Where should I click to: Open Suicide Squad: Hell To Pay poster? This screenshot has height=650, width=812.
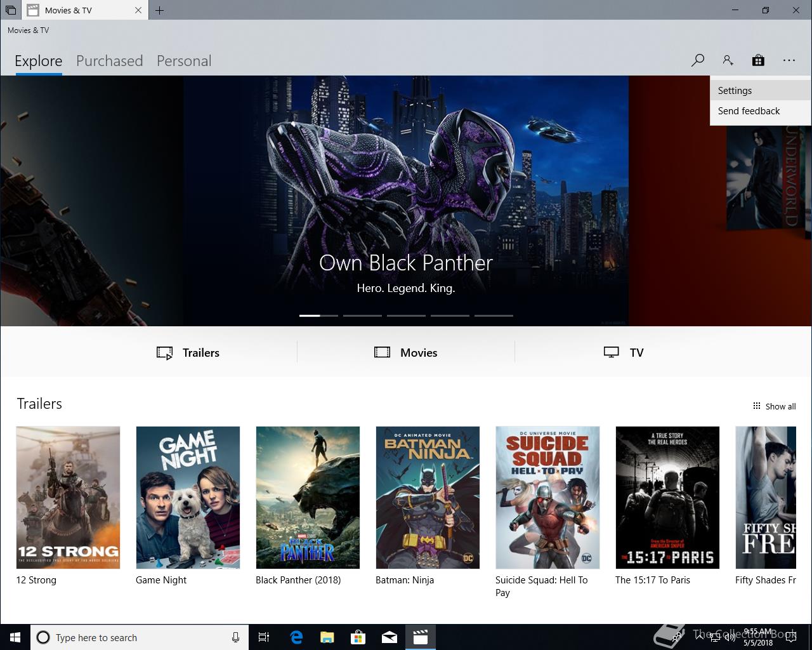coord(547,498)
